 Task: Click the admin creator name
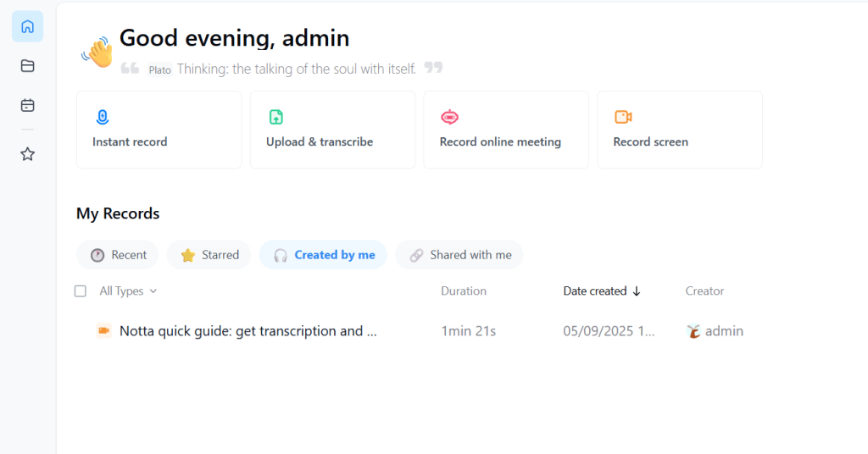(724, 330)
